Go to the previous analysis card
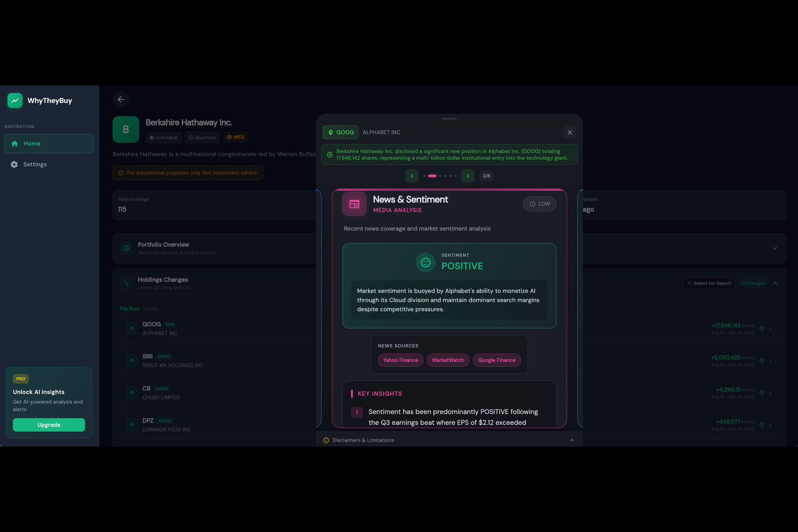This screenshot has height=532, width=798. [x=412, y=176]
